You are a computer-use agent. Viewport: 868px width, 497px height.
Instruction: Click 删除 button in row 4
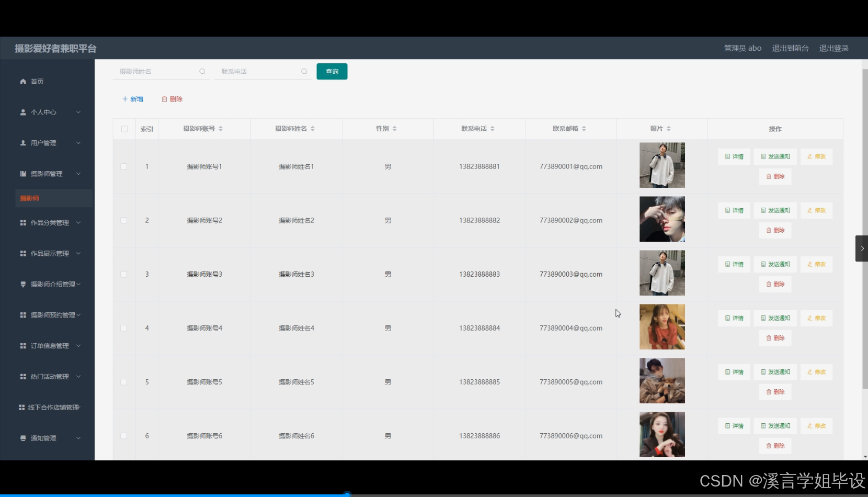coord(775,338)
